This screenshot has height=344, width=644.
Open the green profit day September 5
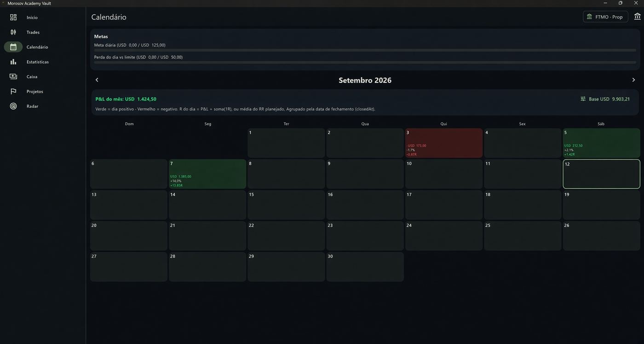point(601,143)
